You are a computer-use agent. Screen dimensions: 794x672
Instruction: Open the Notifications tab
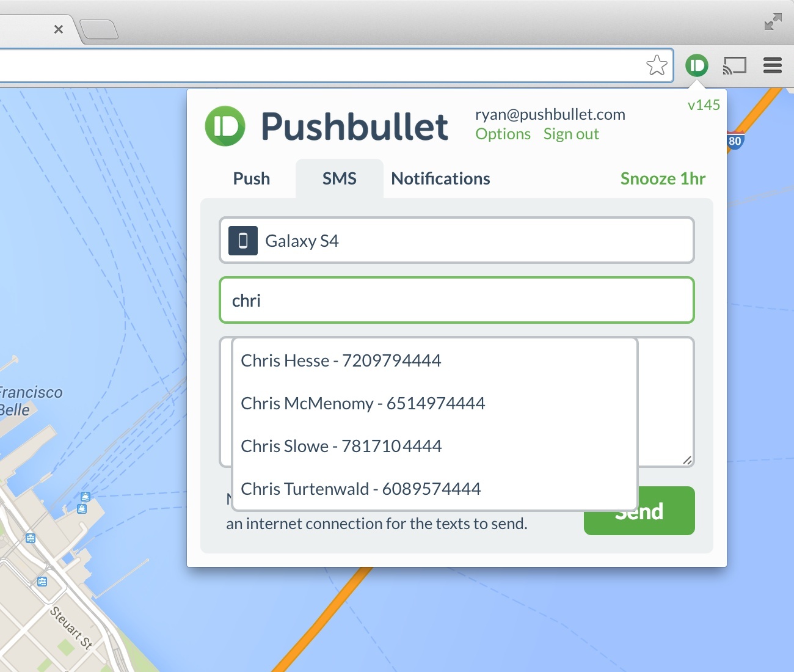(440, 178)
